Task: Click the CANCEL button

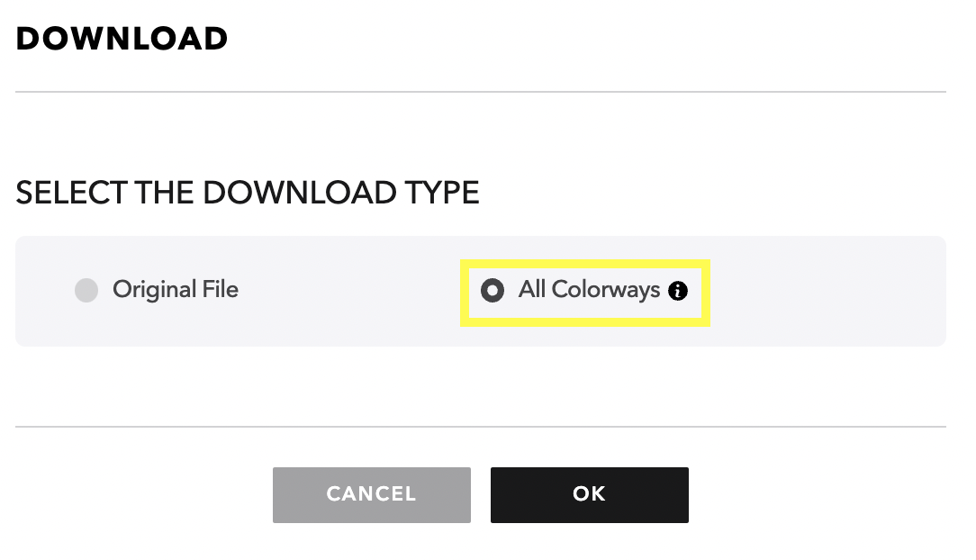Action: 372,494
